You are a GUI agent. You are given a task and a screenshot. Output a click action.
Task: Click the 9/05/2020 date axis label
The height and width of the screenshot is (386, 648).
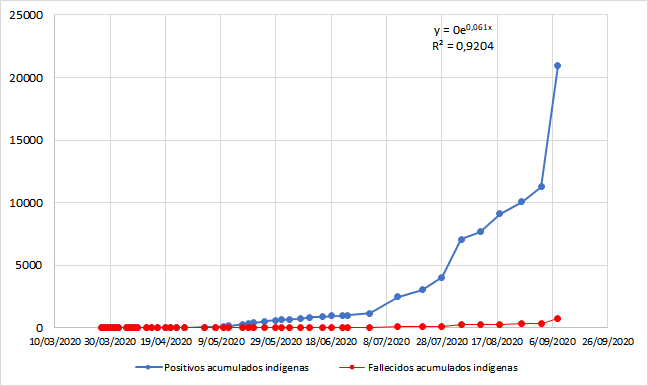(x=221, y=342)
